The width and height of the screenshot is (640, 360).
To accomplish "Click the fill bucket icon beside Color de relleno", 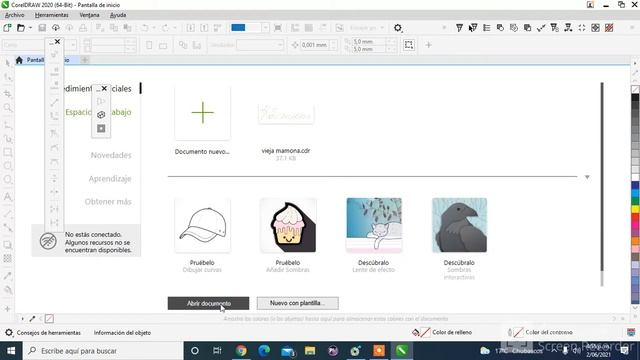I will coord(416,332).
